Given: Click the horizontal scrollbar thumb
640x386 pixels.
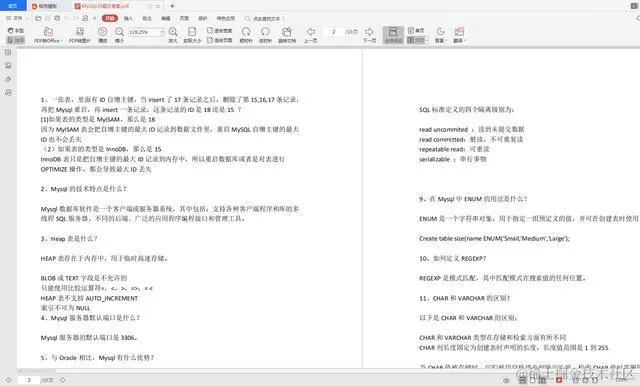Looking at the screenshot, I should click(39, 371).
